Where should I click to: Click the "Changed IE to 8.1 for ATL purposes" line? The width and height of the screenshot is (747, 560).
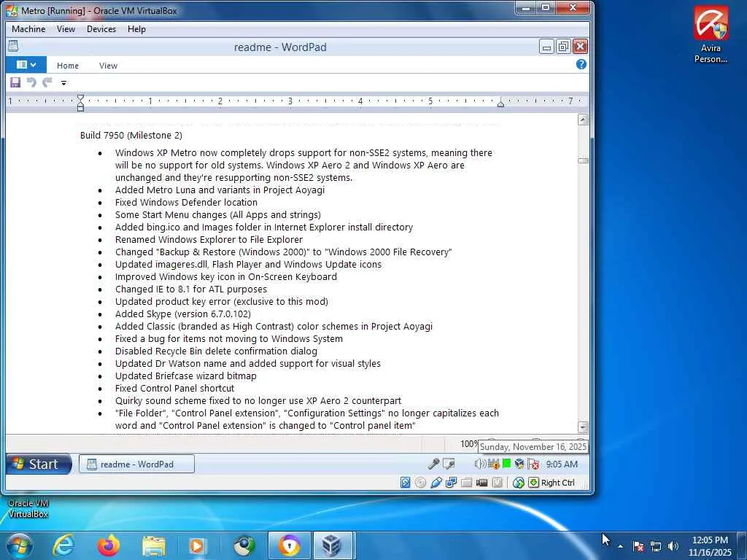[191, 289]
